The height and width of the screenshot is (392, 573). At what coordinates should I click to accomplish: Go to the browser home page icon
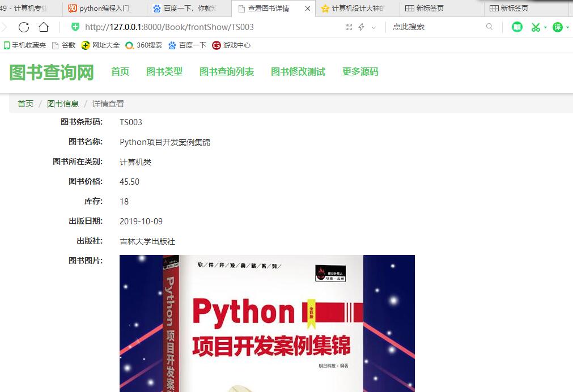coord(44,27)
